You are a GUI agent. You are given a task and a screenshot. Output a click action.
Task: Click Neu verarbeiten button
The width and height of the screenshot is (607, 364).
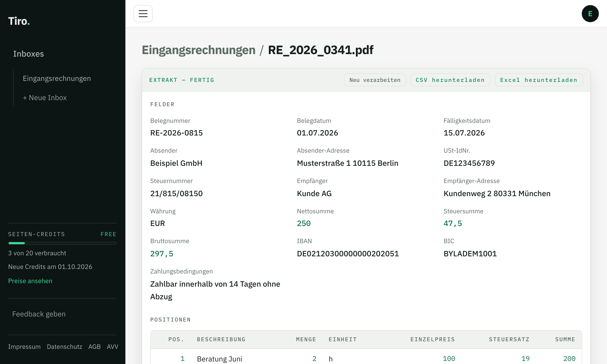point(375,80)
